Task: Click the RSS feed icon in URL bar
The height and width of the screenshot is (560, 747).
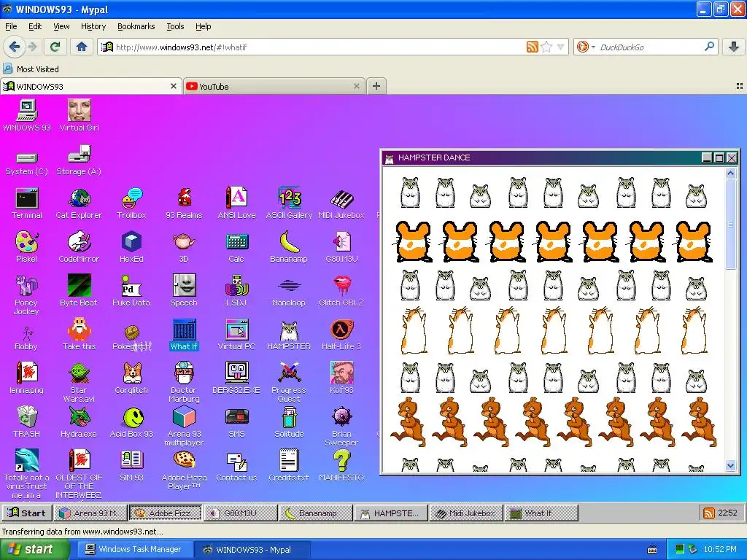Action: pyautogui.click(x=532, y=47)
